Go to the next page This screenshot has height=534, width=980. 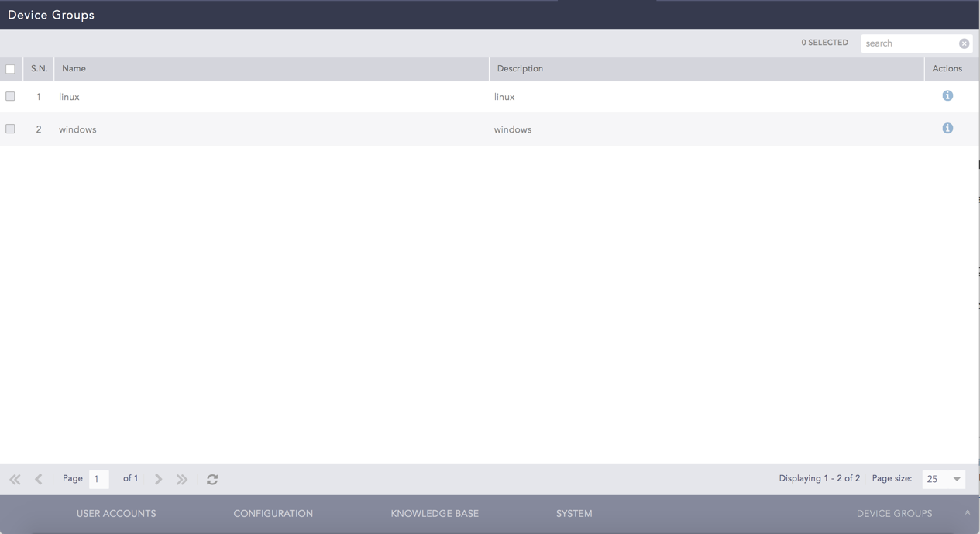pyautogui.click(x=158, y=478)
